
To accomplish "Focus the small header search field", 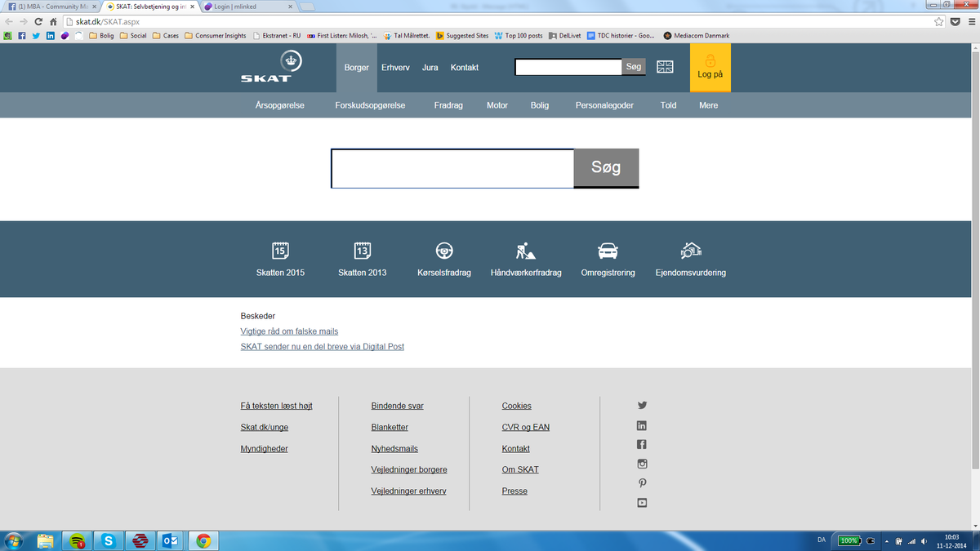I will (x=568, y=67).
